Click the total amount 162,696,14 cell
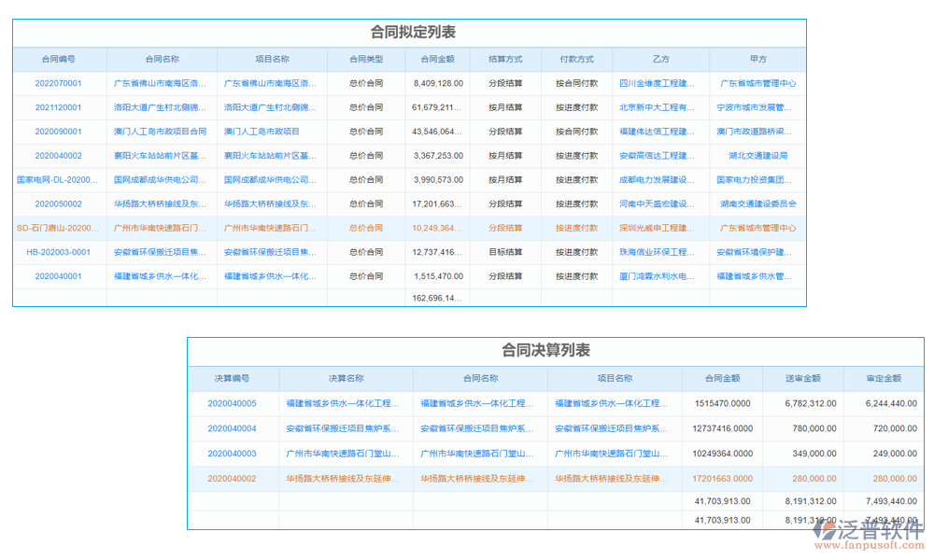The height and width of the screenshot is (560, 934). [438, 300]
